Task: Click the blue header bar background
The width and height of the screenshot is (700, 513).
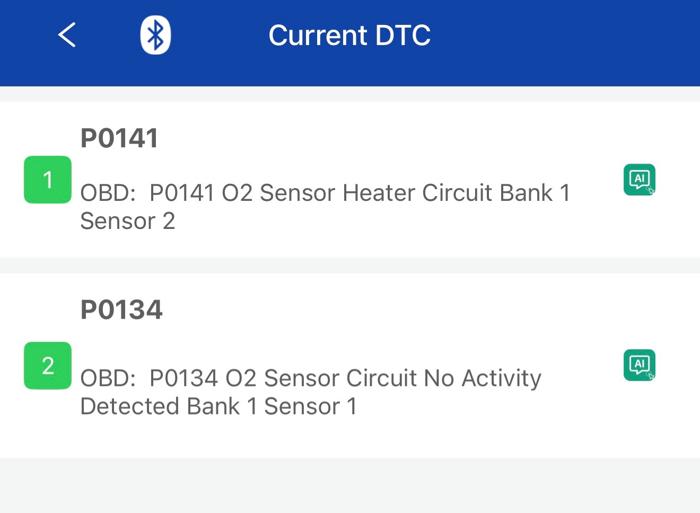Action: (x=558, y=42)
